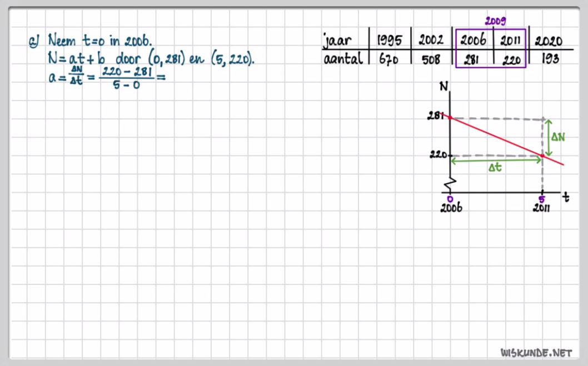Viewport: 588px width, 366px height.
Task: Select the 1995 year cell in table
Action: pyautogui.click(x=389, y=41)
